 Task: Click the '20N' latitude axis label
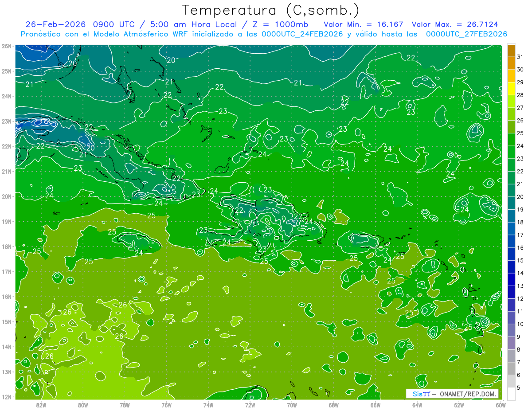click(6, 196)
